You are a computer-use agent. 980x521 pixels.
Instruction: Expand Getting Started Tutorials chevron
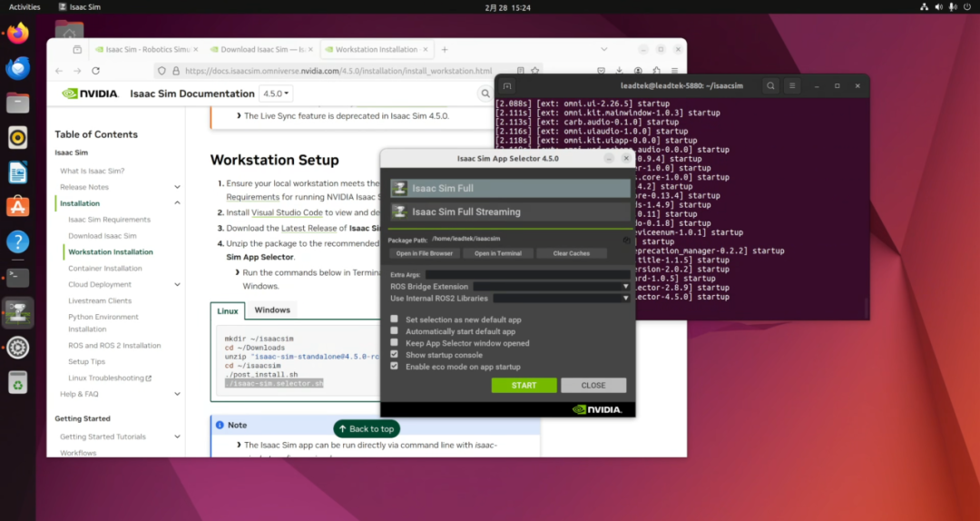click(x=177, y=437)
